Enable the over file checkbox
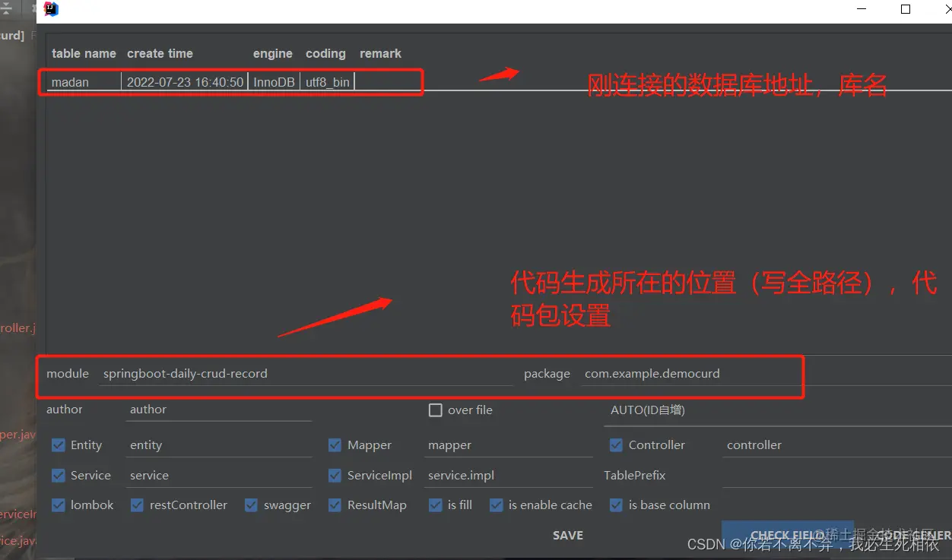 [435, 410]
